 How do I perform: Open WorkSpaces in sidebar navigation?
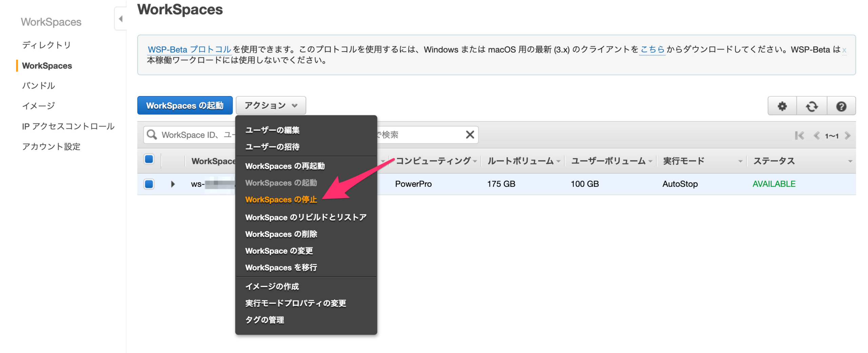pos(47,66)
